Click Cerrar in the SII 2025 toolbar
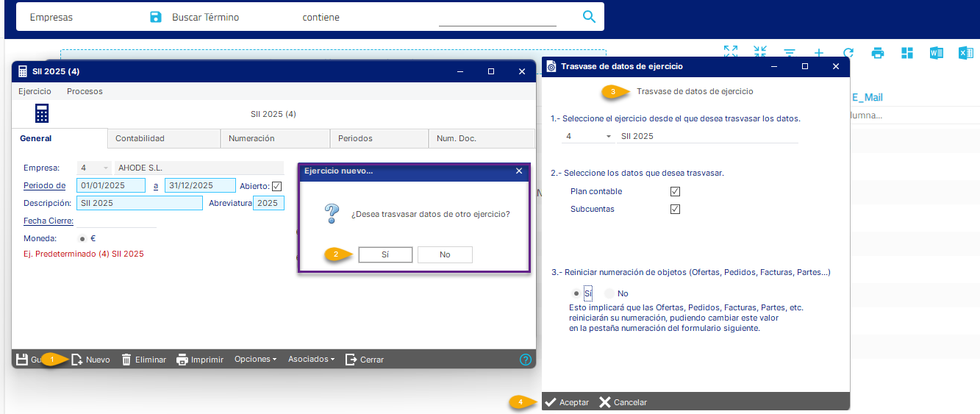Viewport: 980px width, 414px height. click(x=365, y=360)
